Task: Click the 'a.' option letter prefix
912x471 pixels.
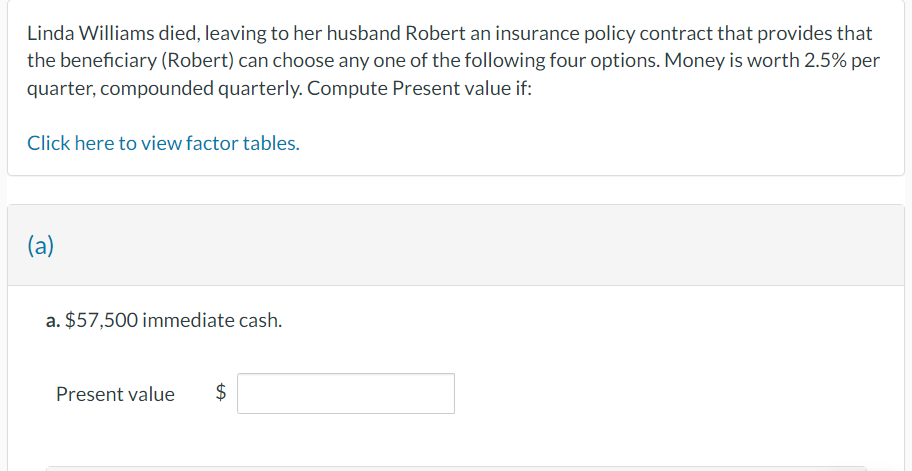Action: [53, 321]
